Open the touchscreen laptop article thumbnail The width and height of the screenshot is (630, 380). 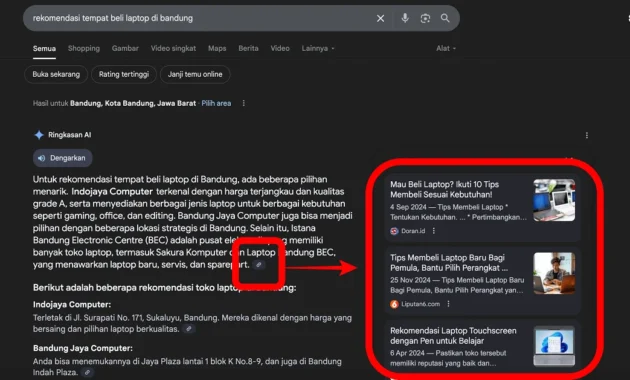(554, 346)
